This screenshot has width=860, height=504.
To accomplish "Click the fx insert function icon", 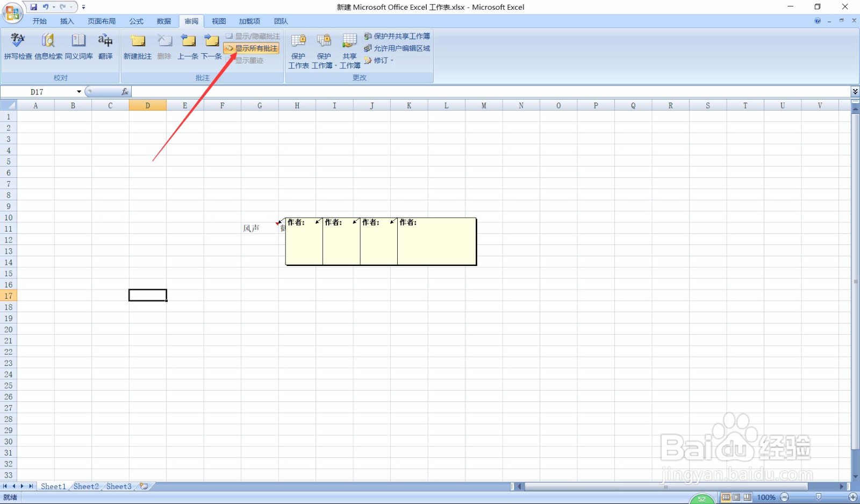I will [x=125, y=92].
